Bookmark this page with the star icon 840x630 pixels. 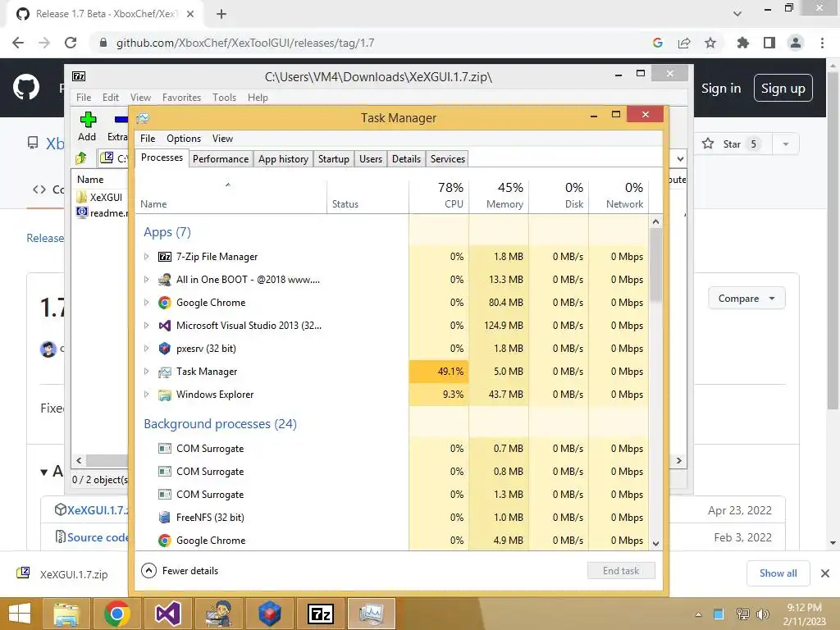pos(710,43)
